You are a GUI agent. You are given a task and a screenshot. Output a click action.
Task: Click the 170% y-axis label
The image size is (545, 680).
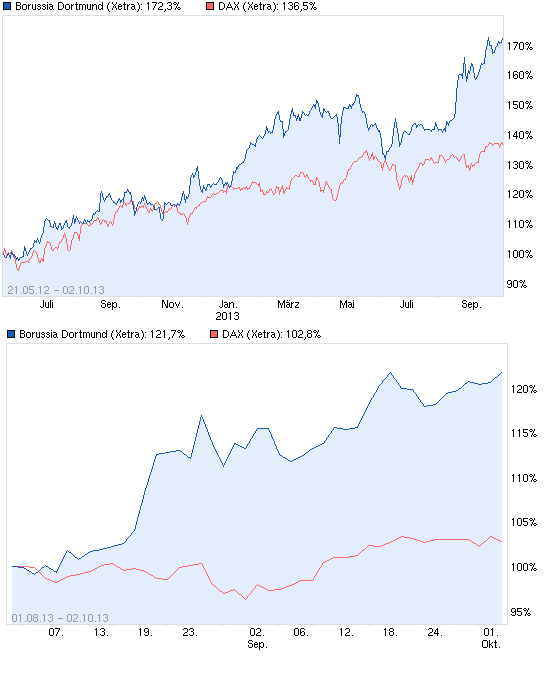click(520, 46)
